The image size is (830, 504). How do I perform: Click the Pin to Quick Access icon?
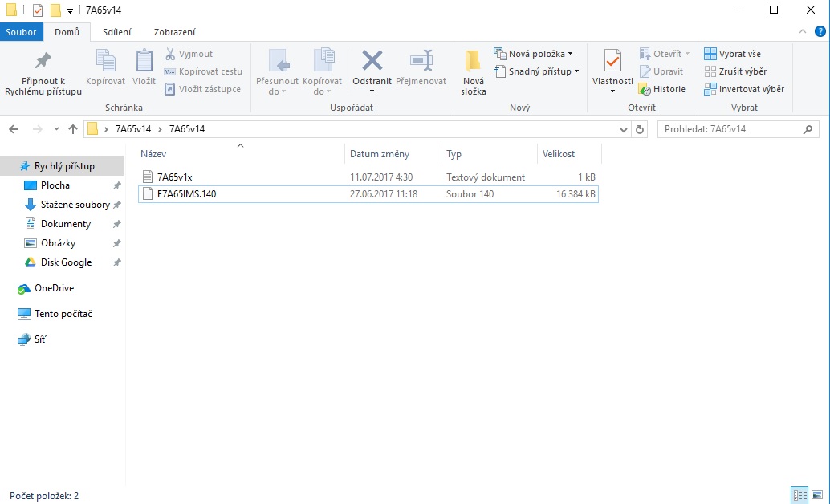[43, 62]
